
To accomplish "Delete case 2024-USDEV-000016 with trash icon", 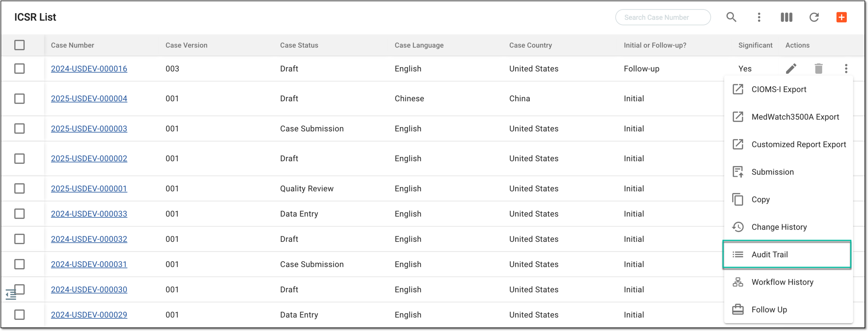I will pyautogui.click(x=819, y=68).
